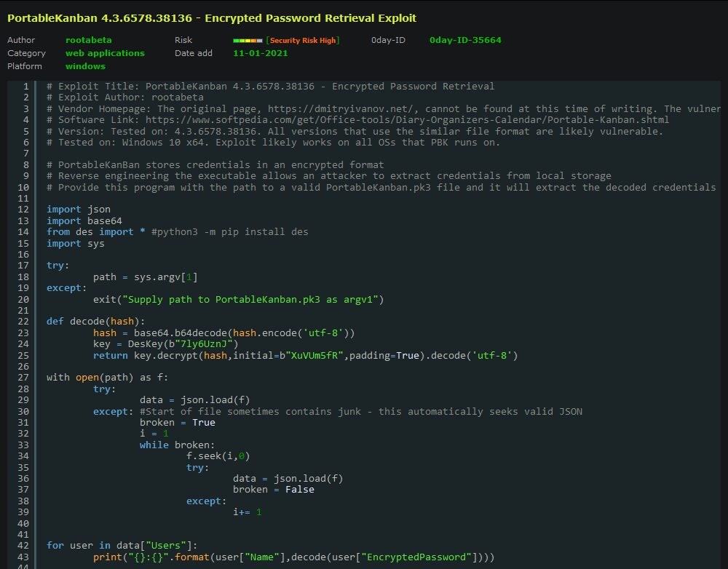Click the import sys code line
This screenshot has width=728, height=569.
[76, 244]
